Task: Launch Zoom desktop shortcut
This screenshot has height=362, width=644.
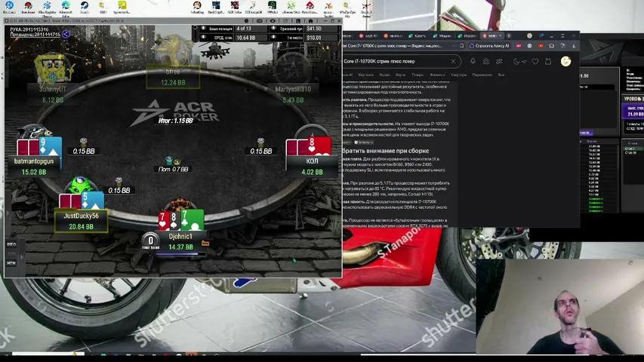Action: pyautogui.click(x=85, y=7)
